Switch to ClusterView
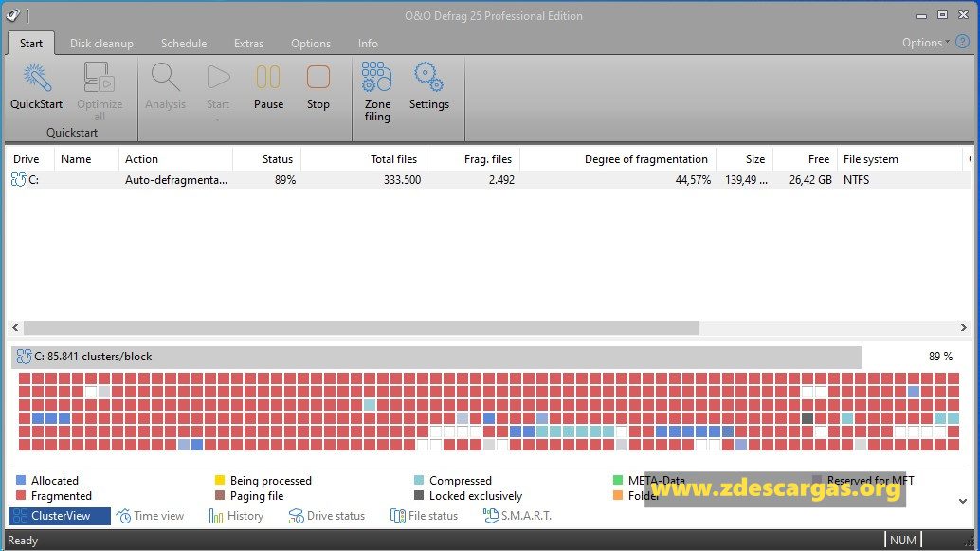Screen dimensions: 980x551 pos(60,515)
